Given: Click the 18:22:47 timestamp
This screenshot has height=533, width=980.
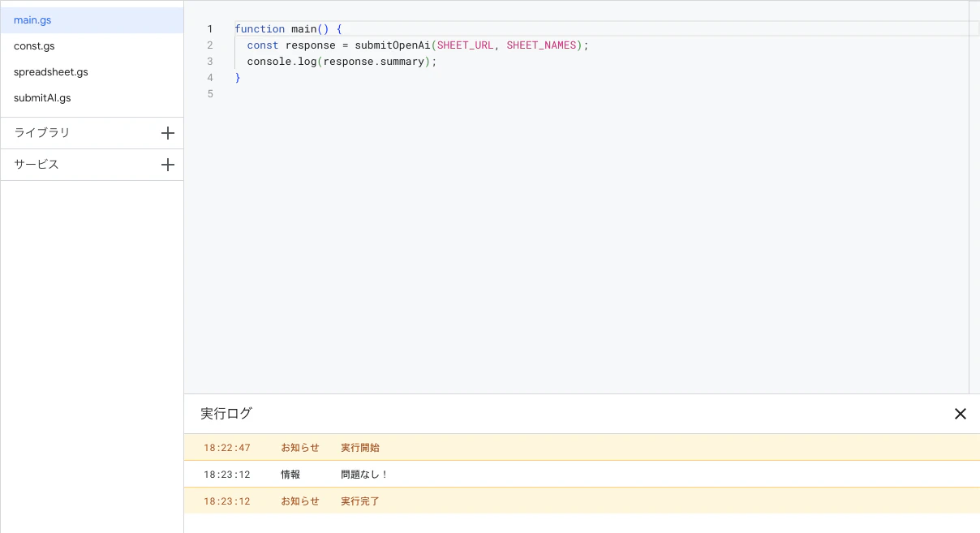Looking at the screenshot, I should (x=227, y=448).
